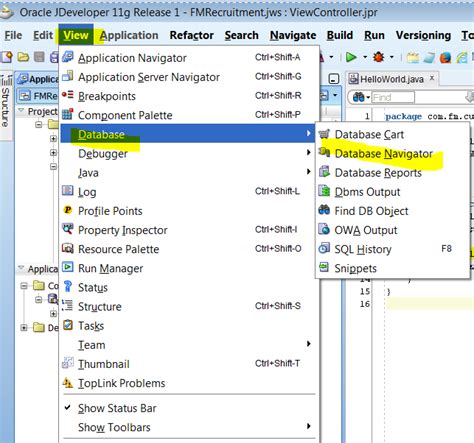Open Application Server Navigator menu entry

tap(188, 77)
